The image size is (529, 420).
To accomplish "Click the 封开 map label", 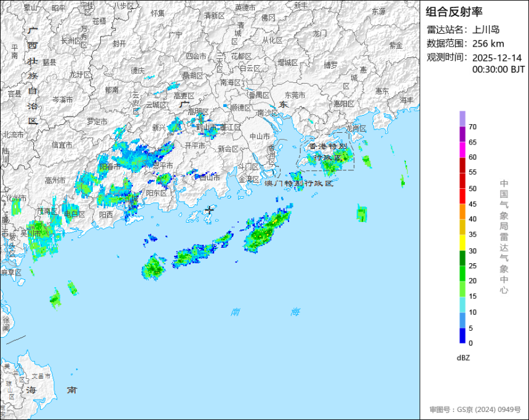I will click(119, 44).
